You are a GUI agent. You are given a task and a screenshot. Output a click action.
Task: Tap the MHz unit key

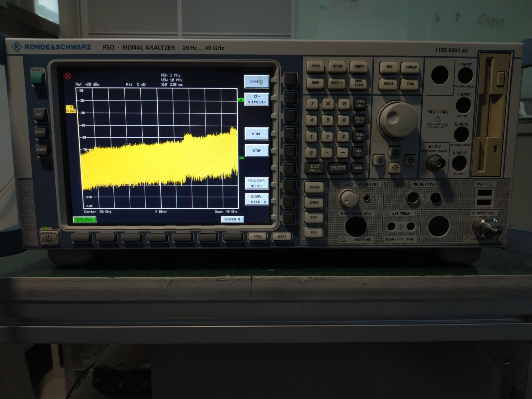tap(359, 120)
